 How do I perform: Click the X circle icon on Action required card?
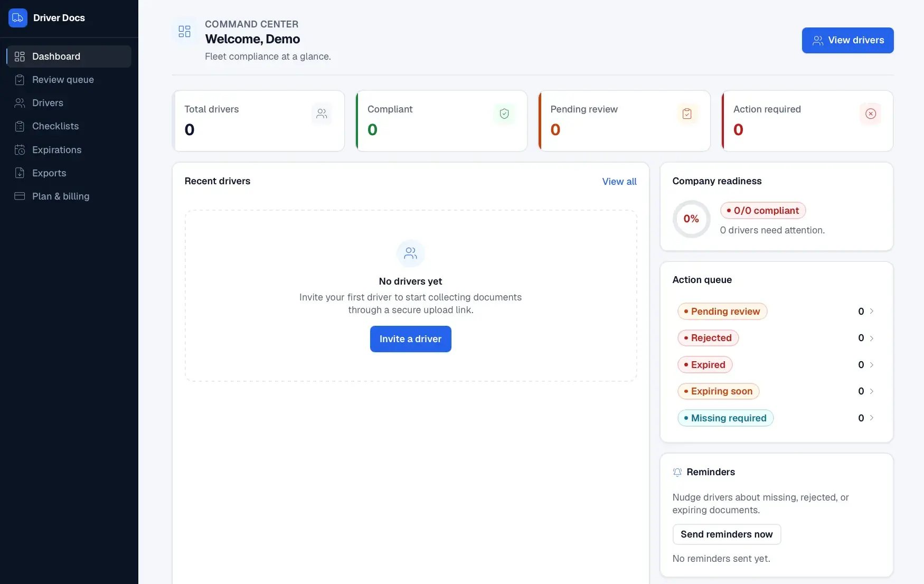[871, 114]
